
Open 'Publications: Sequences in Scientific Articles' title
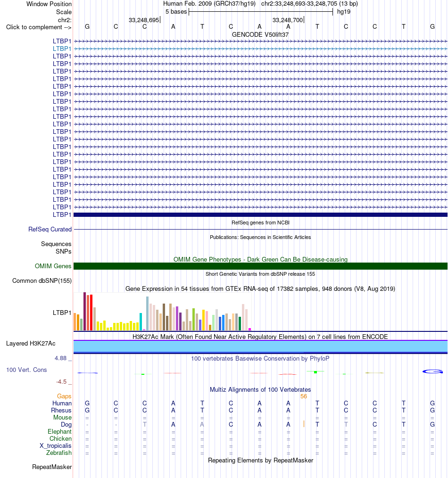point(260,237)
